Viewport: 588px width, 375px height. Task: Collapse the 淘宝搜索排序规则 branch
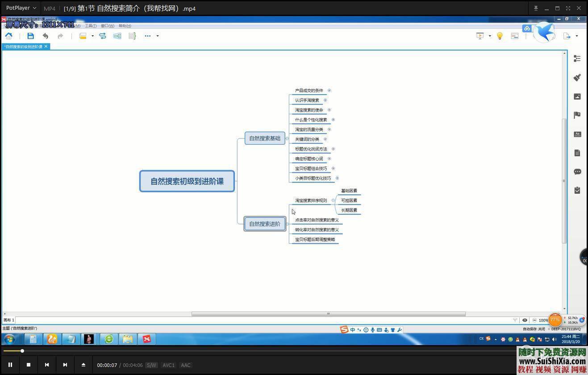333,200
